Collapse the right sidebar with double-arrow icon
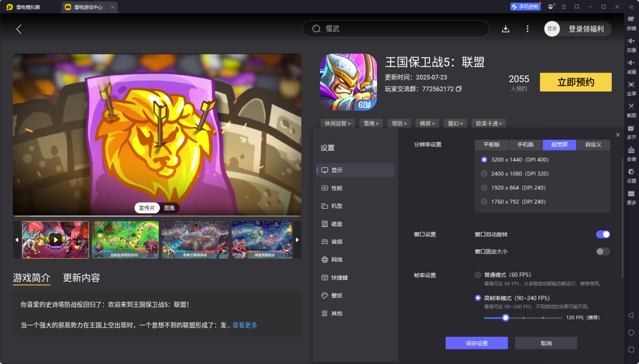 (631, 7)
